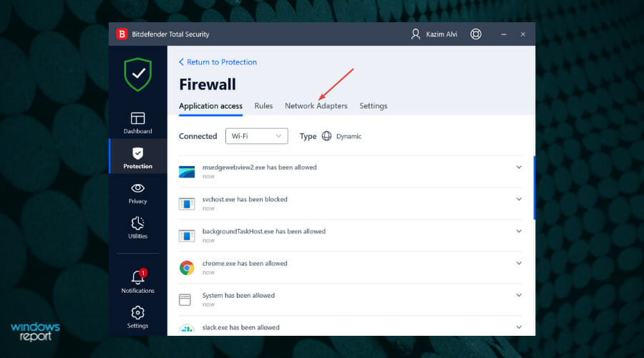Select the Protection sidebar item

click(x=137, y=158)
